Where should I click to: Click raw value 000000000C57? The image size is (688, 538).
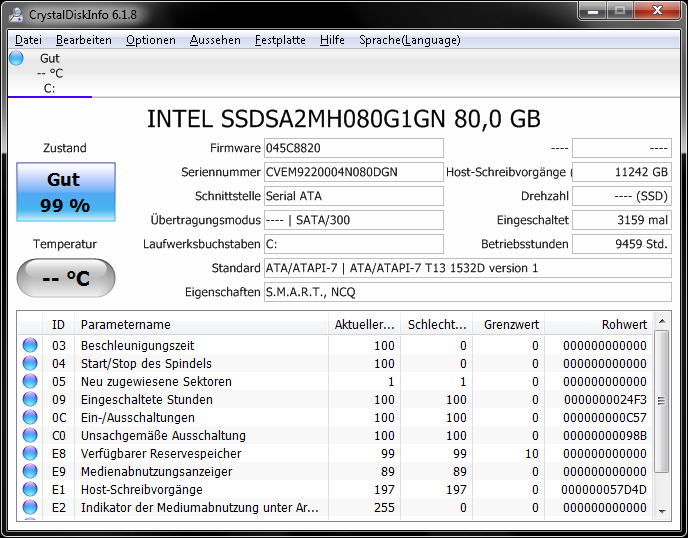coord(605,418)
